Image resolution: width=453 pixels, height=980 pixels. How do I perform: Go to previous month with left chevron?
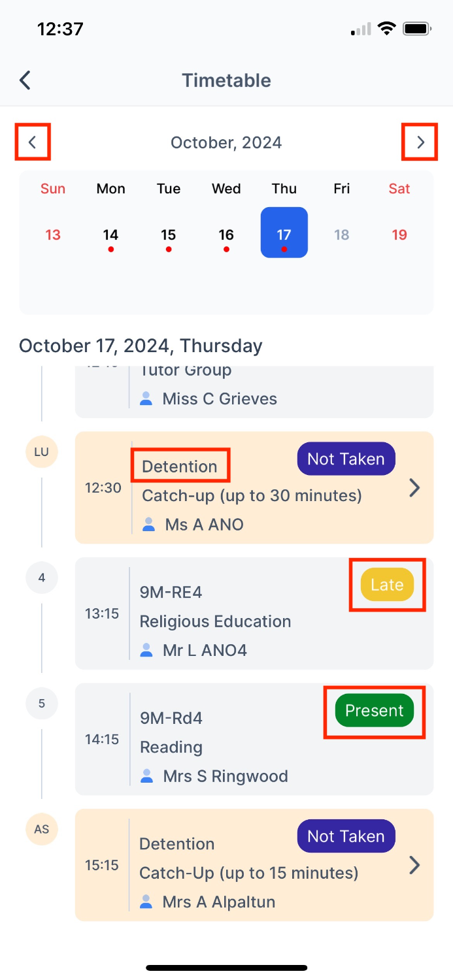(x=33, y=142)
